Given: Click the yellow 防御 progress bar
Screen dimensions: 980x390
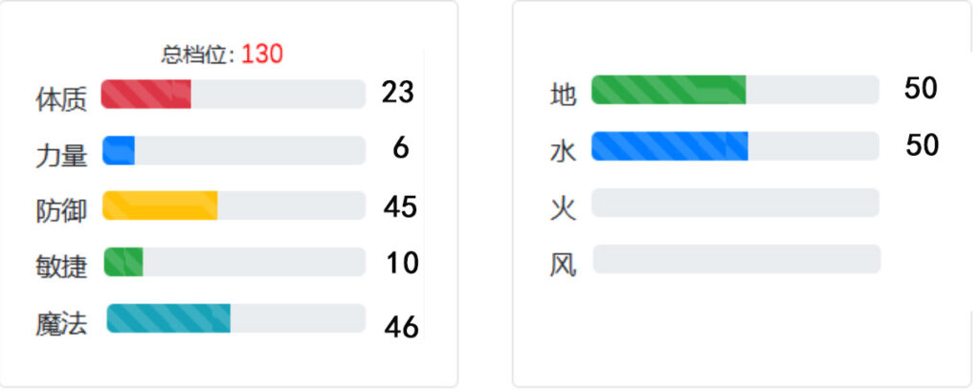Looking at the screenshot, I should (234, 206).
